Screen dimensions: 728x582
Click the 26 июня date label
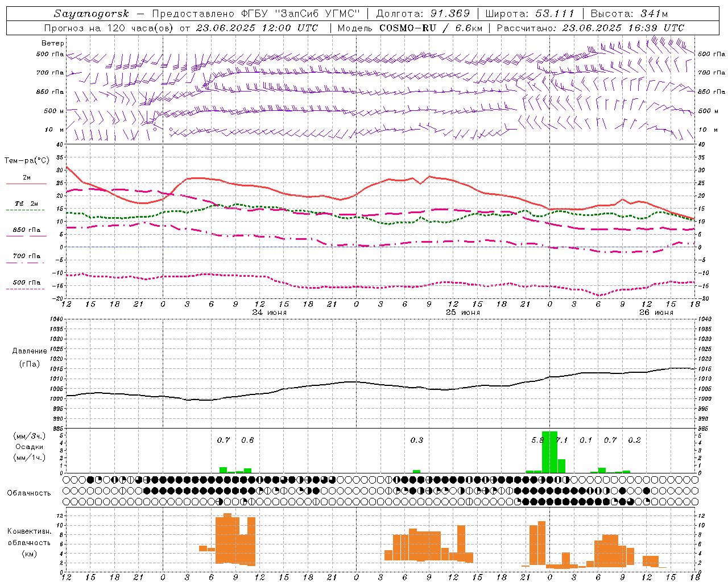click(x=656, y=313)
